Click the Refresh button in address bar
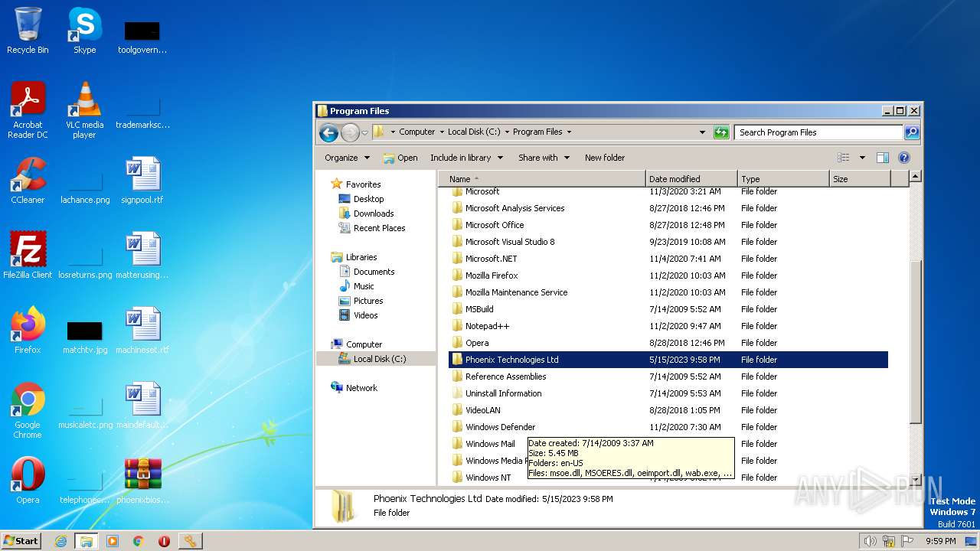 [x=721, y=132]
